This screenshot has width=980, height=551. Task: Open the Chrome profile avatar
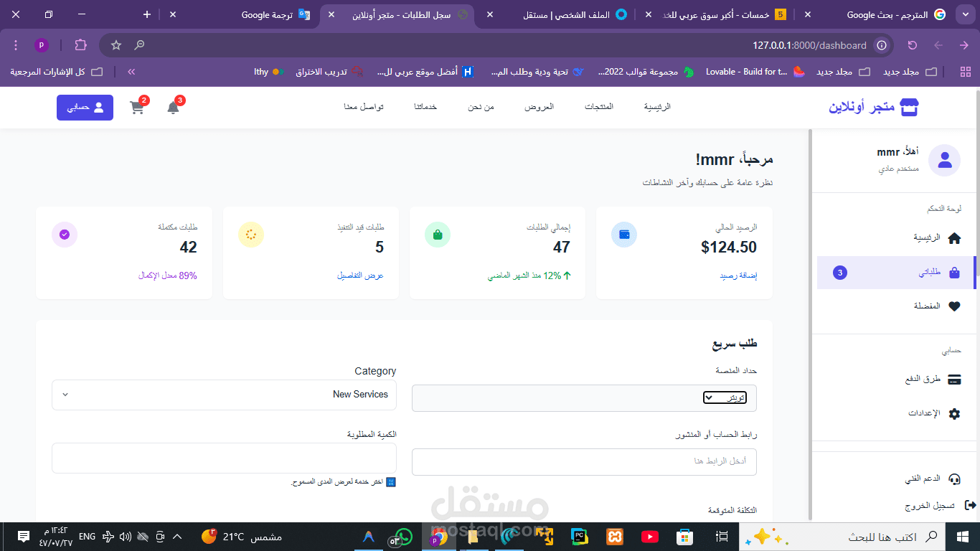coord(42,45)
